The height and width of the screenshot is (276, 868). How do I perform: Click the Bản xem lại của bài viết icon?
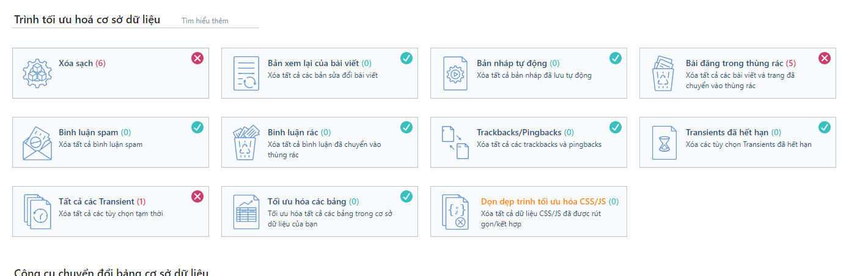(x=246, y=73)
